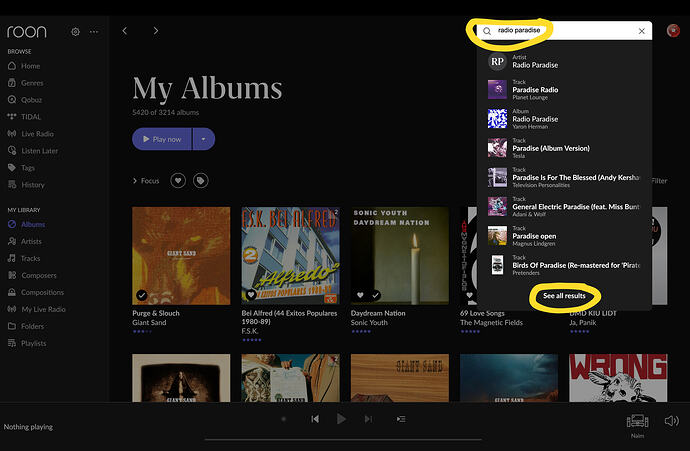The height and width of the screenshot is (451, 690).
Task: Open Roon settings gear icon
Action: [75, 32]
